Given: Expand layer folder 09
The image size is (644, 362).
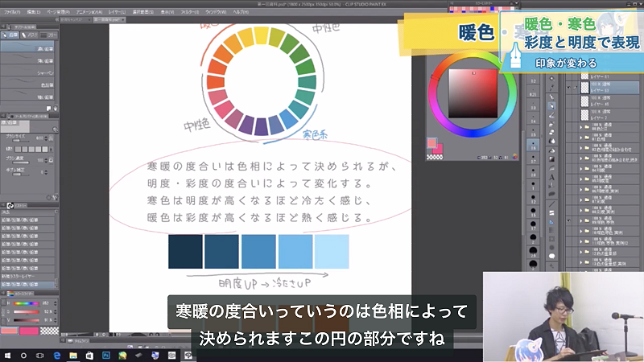Looking at the screenshot, I should (x=581, y=220).
